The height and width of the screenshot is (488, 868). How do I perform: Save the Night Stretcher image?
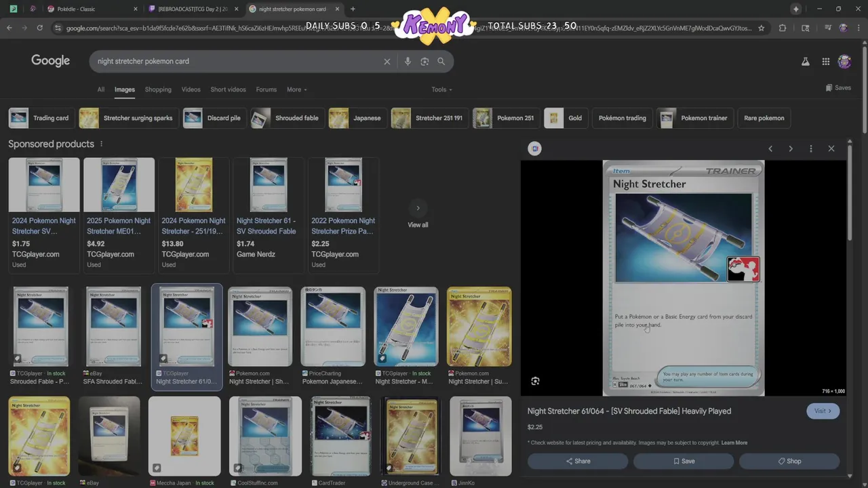tap(684, 461)
